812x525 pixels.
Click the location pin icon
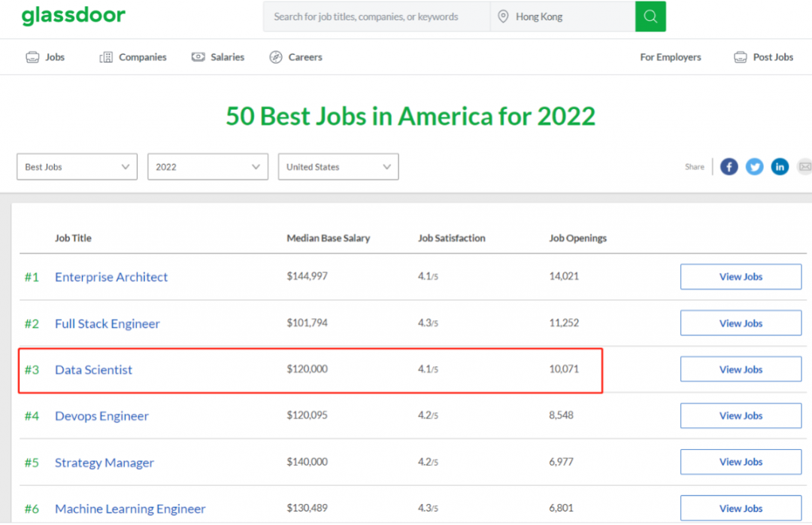503,17
